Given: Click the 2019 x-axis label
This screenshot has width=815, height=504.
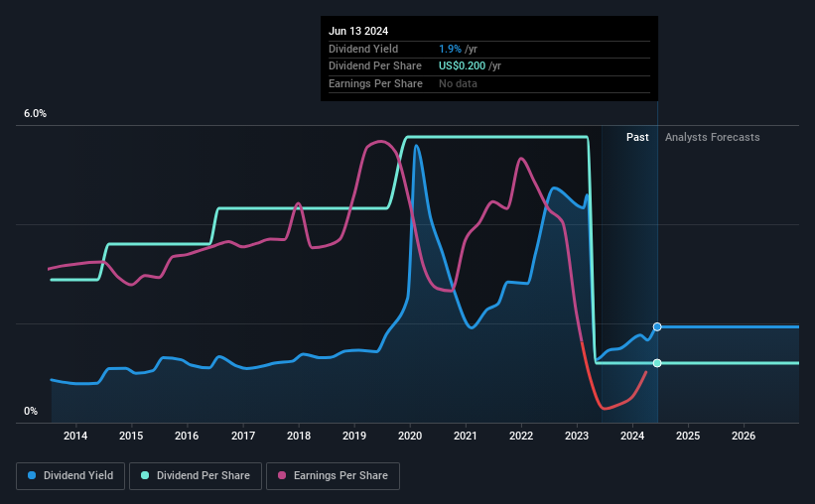Looking at the screenshot, I should [354, 436].
